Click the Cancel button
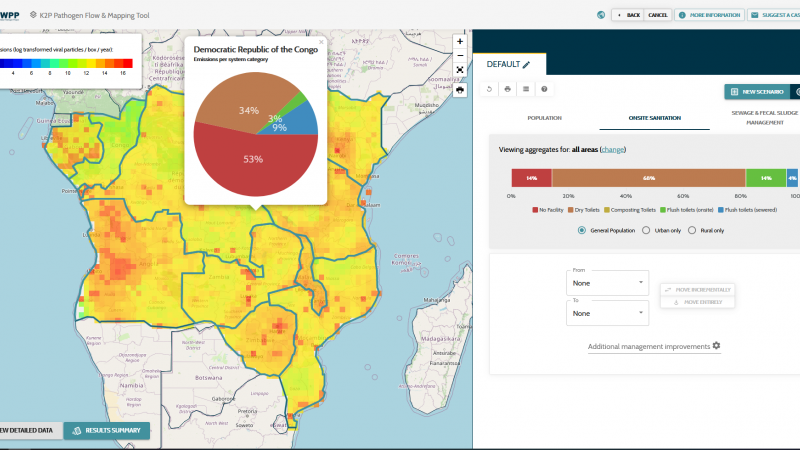The width and height of the screenshot is (800, 450). [x=658, y=15]
